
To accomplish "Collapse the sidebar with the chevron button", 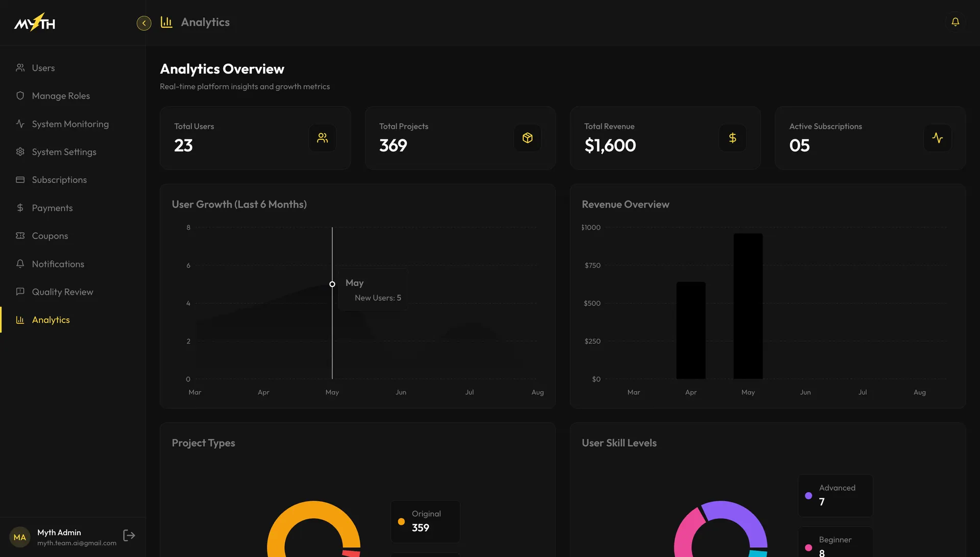I will [x=144, y=23].
